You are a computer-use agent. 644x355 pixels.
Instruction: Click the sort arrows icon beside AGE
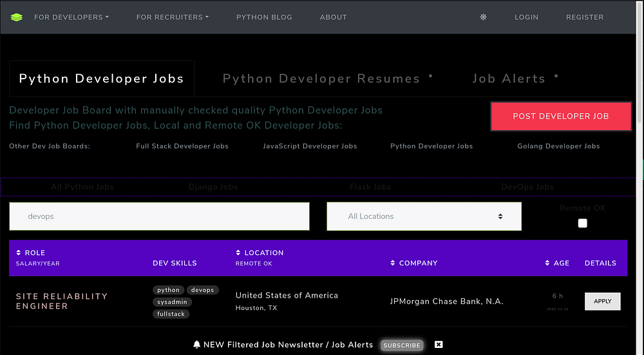click(x=547, y=263)
